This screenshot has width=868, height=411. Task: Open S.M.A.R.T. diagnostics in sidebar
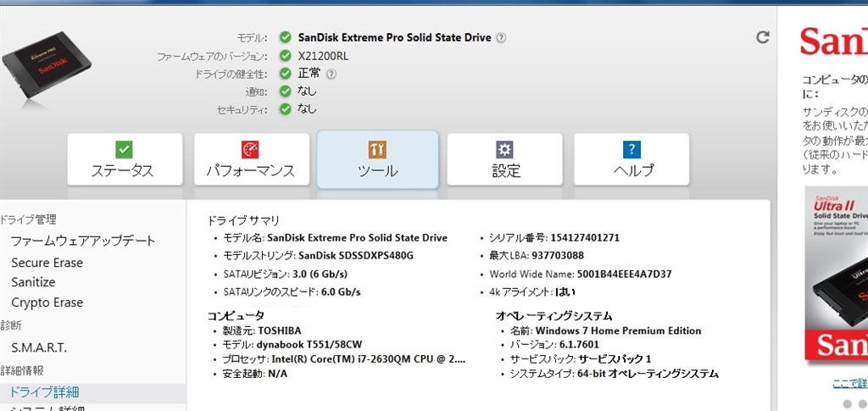(x=39, y=348)
